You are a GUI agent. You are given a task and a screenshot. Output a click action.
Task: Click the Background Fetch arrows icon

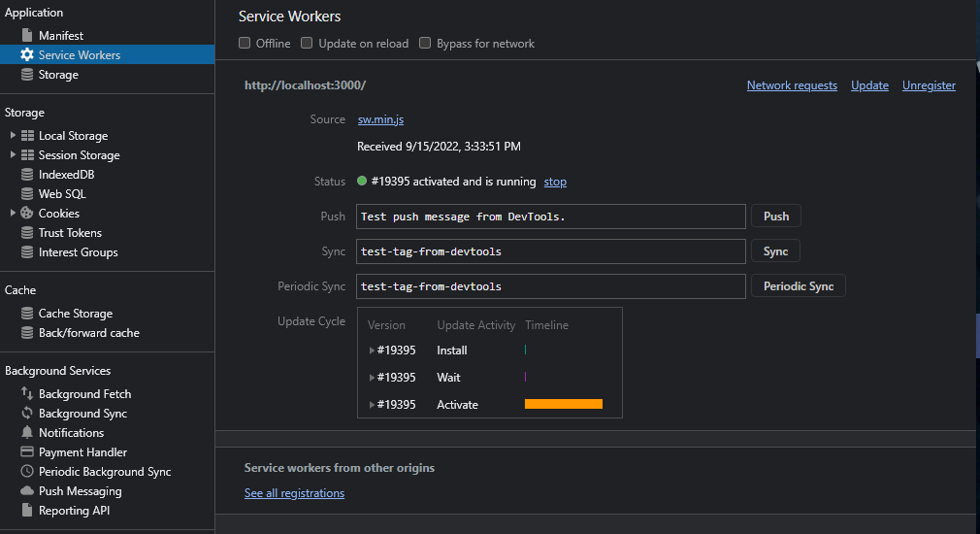(x=27, y=394)
